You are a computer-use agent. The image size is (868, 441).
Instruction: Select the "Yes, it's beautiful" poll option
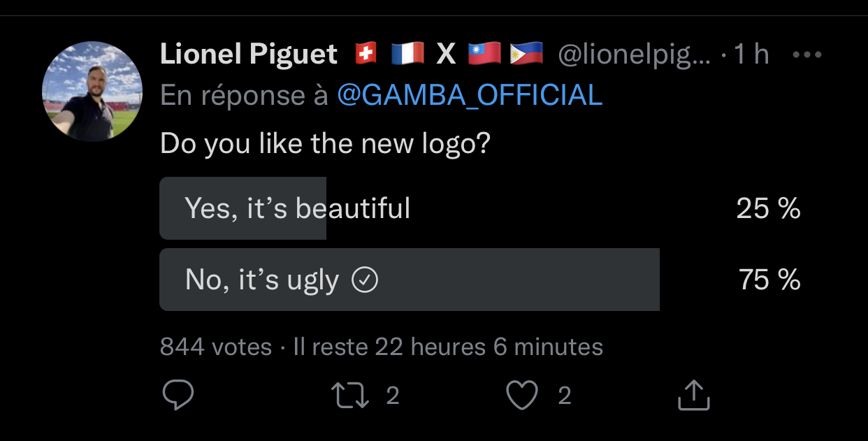(297, 208)
